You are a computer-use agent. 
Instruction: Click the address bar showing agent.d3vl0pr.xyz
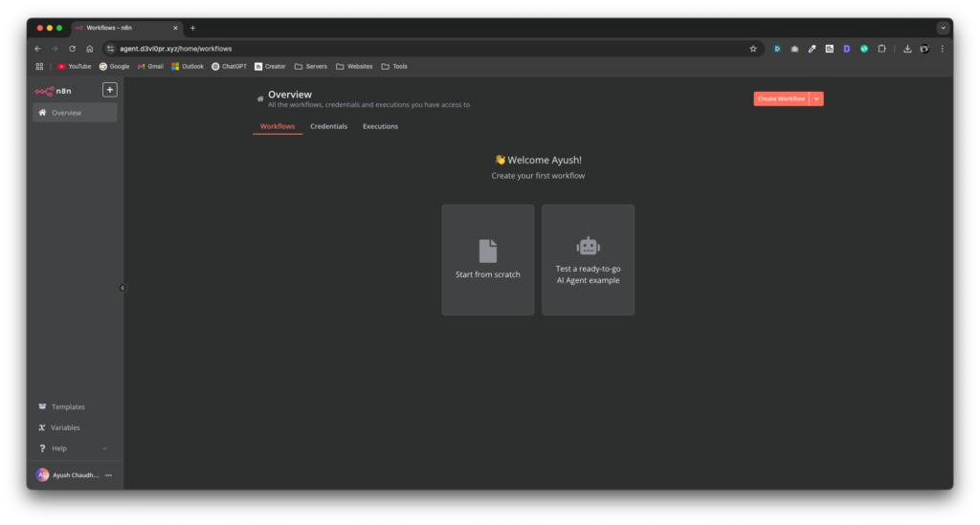point(432,49)
